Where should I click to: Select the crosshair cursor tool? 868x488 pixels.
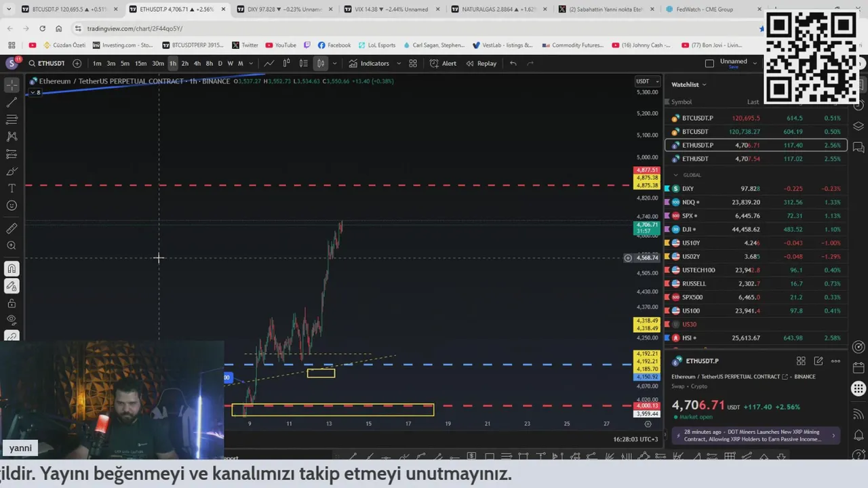(12, 85)
